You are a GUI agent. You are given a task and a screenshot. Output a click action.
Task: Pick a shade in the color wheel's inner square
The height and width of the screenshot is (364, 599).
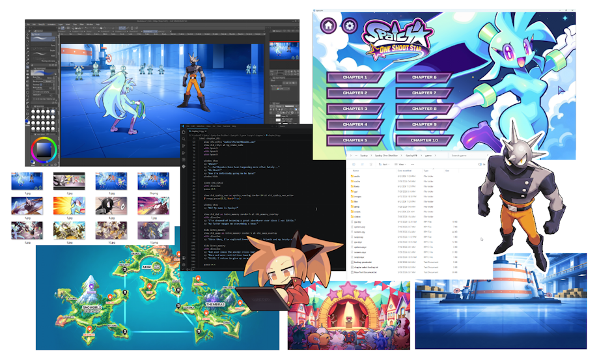[44, 150]
